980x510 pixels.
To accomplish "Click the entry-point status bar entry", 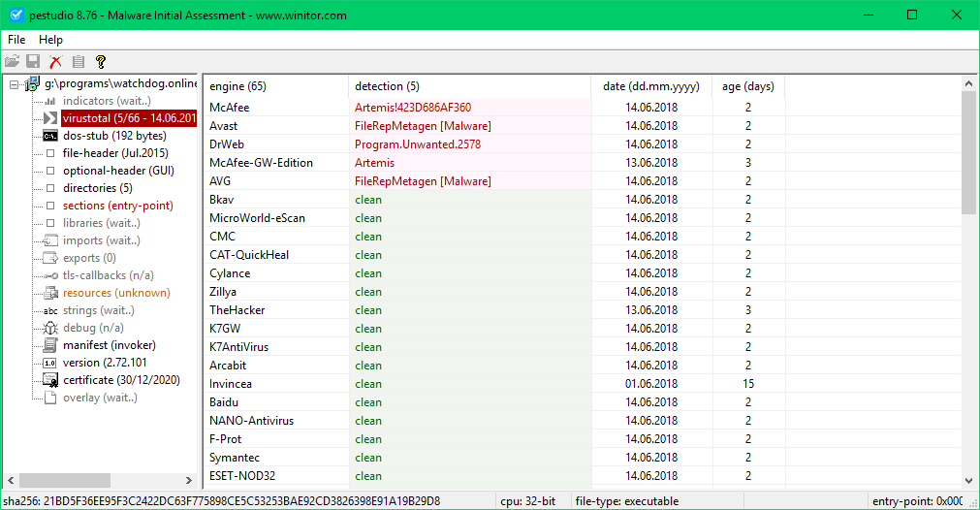I will point(918,501).
